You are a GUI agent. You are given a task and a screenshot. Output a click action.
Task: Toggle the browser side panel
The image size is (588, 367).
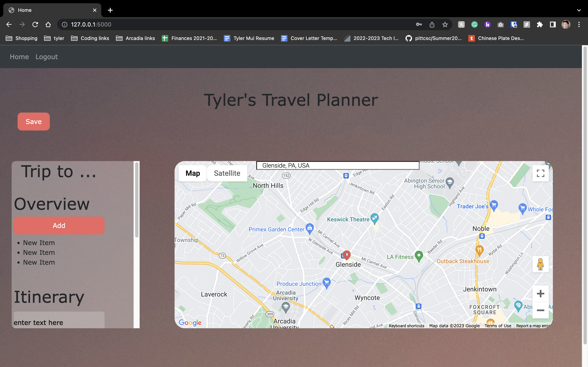(x=552, y=24)
